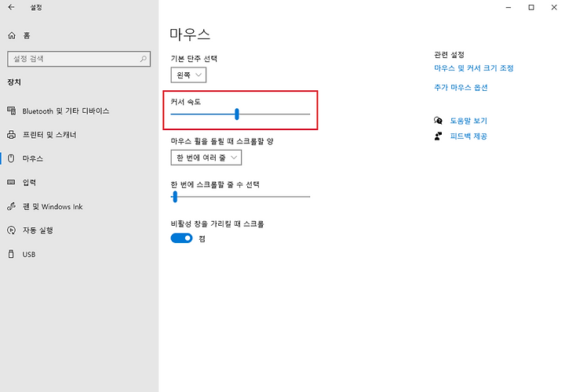Select the printer and scanner icon
Screen dimensions: 565x392
12,135
